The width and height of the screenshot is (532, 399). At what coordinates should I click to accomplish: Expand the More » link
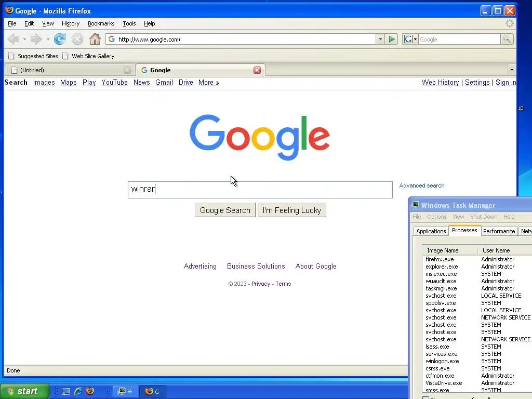pyautogui.click(x=209, y=83)
